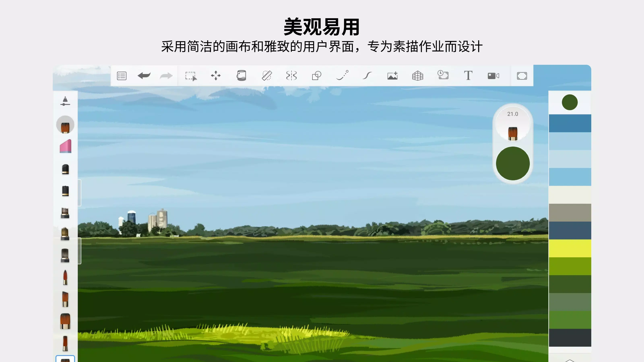
Task: Open the Time-lapse replay tool
Action: [443, 76]
